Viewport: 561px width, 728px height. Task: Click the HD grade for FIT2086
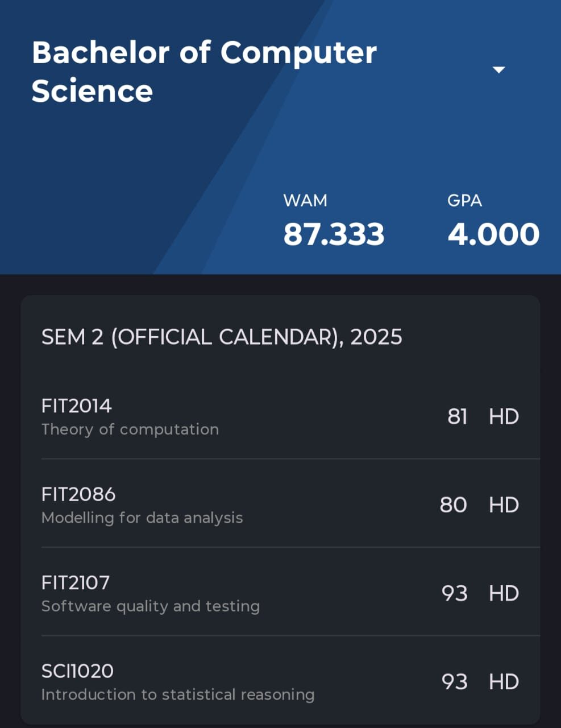(504, 505)
